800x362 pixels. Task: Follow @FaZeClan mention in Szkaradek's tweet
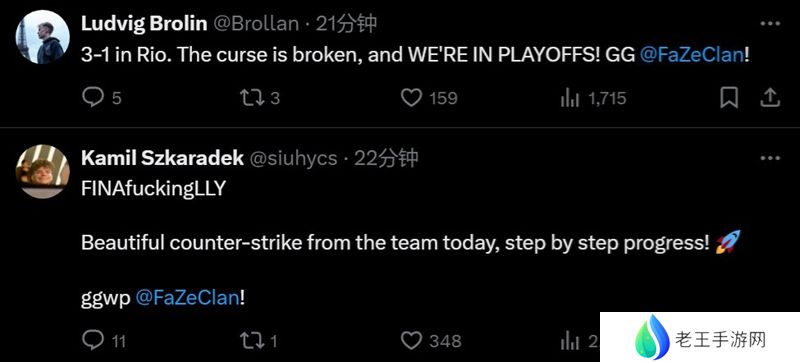[x=187, y=298]
